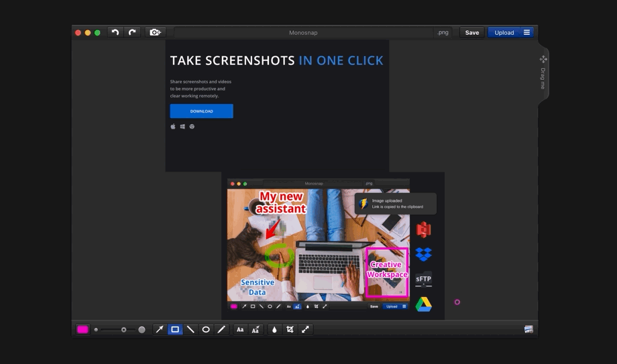Enable the blur droplet tool
The image size is (617, 364).
click(274, 329)
